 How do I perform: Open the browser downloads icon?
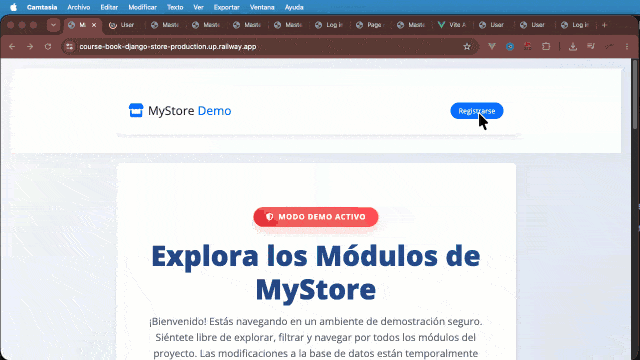point(573,47)
